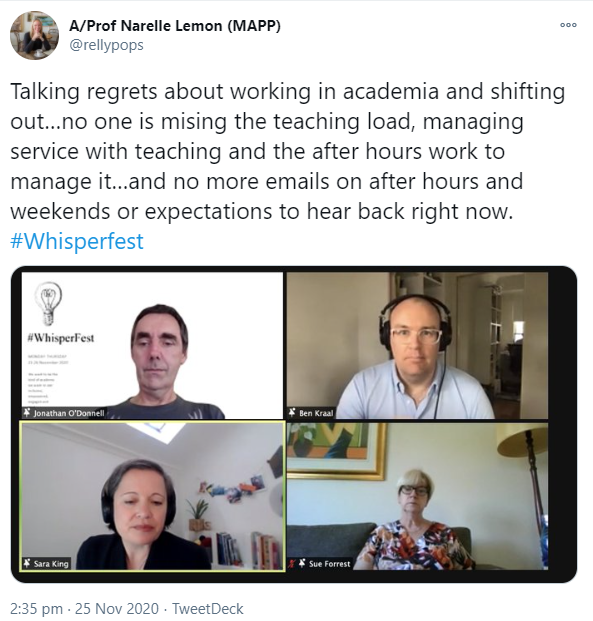Select Ben Kraal's video tile
Screen dimensions: 593x621
418,345
